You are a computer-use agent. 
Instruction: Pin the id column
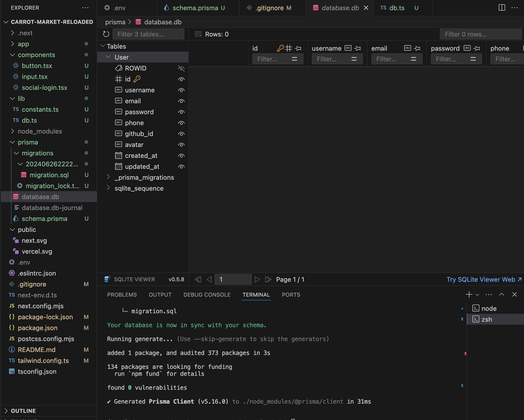[298, 48]
